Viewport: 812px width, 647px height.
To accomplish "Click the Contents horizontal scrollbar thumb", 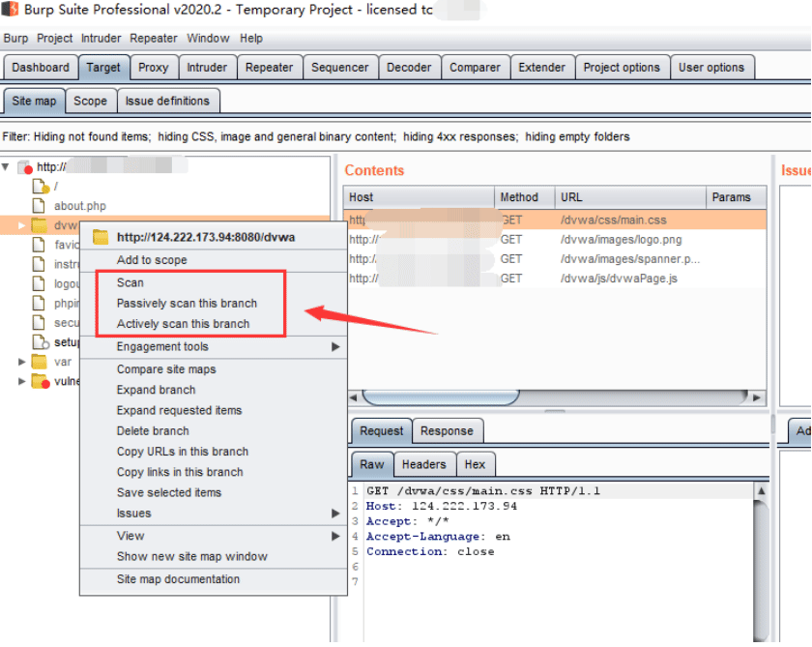I will point(441,397).
